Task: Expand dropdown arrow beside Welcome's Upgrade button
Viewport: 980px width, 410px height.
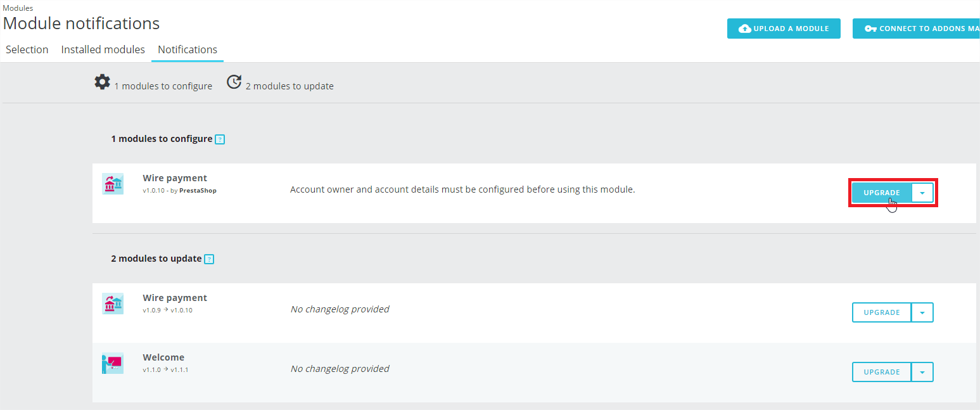Action: tap(922, 372)
